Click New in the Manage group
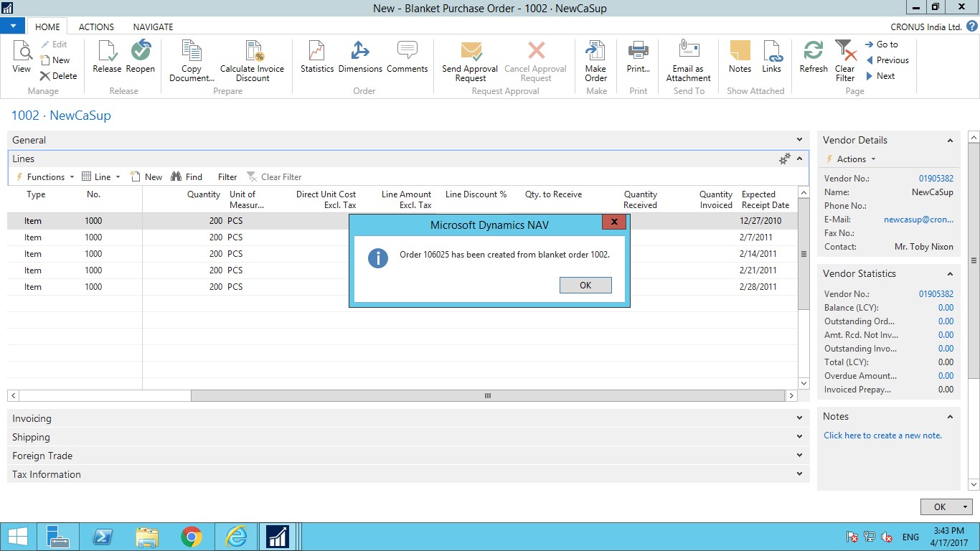 [55, 60]
